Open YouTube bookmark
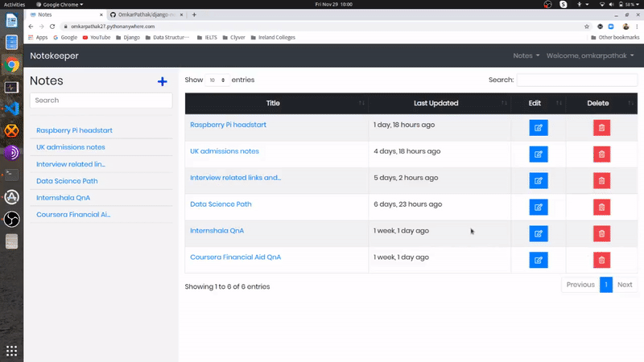The width and height of the screenshot is (644, 362). coord(97,37)
